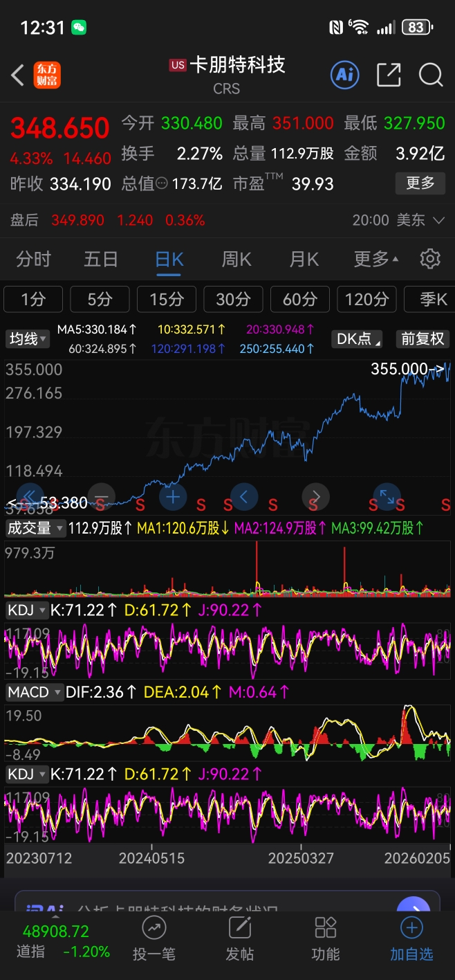Viewport: 455px width, 980px height.
Task: Switch to the 五日 tab
Action: [x=101, y=259]
